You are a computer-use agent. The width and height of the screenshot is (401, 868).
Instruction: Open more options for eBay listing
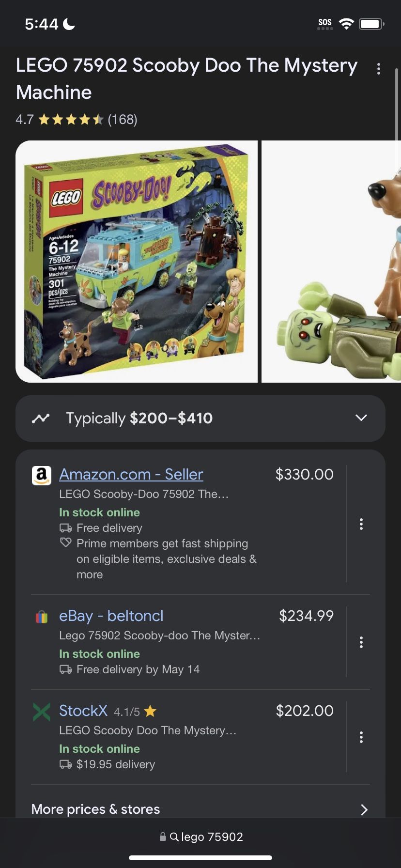click(361, 642)
